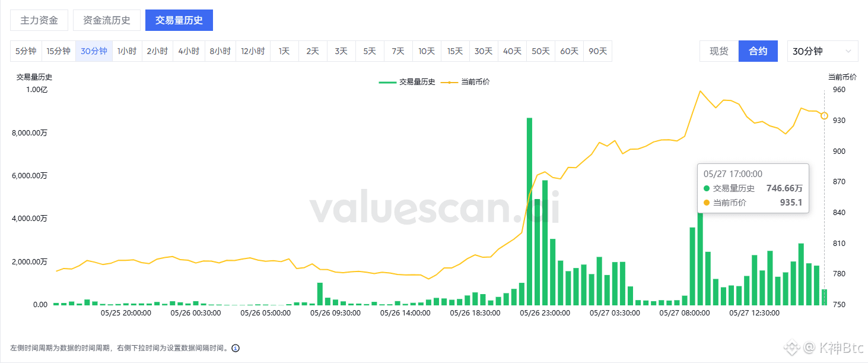868x363 pixels.
Task: Select the 15分钟 time period
Action: (58, 51)
